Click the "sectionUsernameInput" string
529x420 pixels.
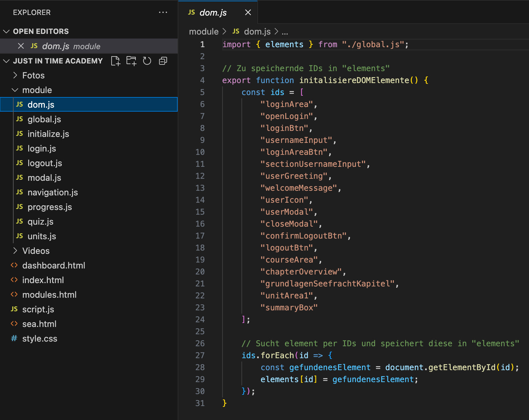(313, 164)
